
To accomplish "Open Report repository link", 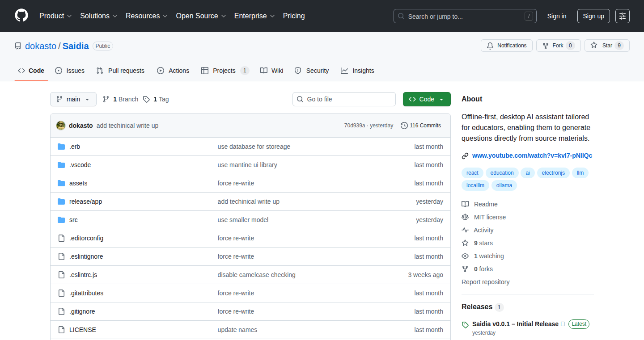I will pos(485,282).
